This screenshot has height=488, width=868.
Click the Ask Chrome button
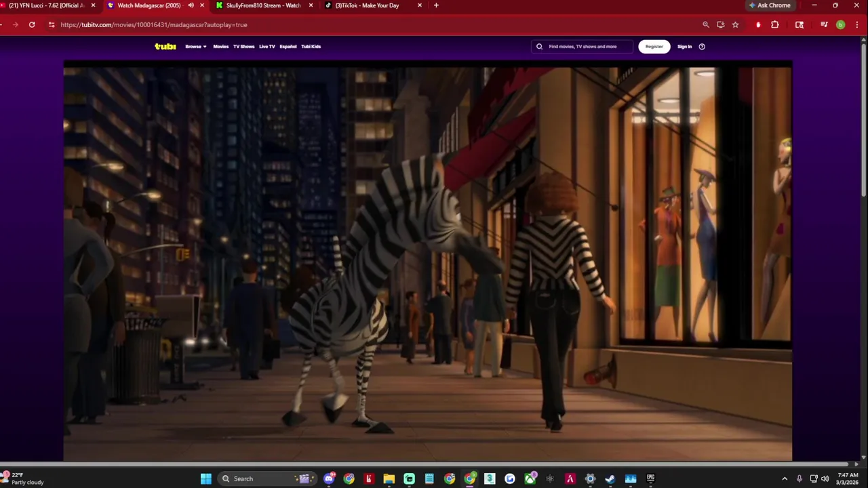tap(770, 5)
